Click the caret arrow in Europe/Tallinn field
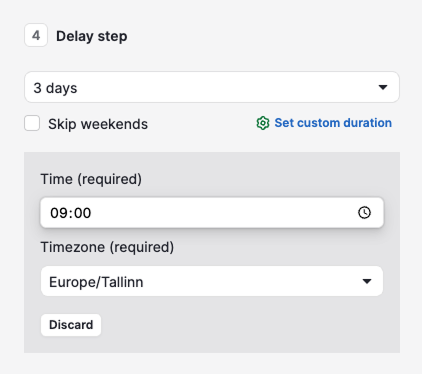The image size is (422, 374). [367, 281]
